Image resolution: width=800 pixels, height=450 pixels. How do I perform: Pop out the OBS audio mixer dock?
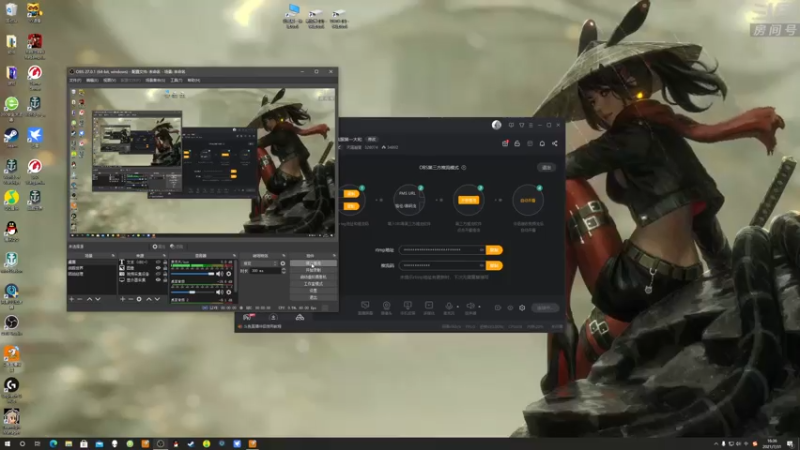pos(234,256)
